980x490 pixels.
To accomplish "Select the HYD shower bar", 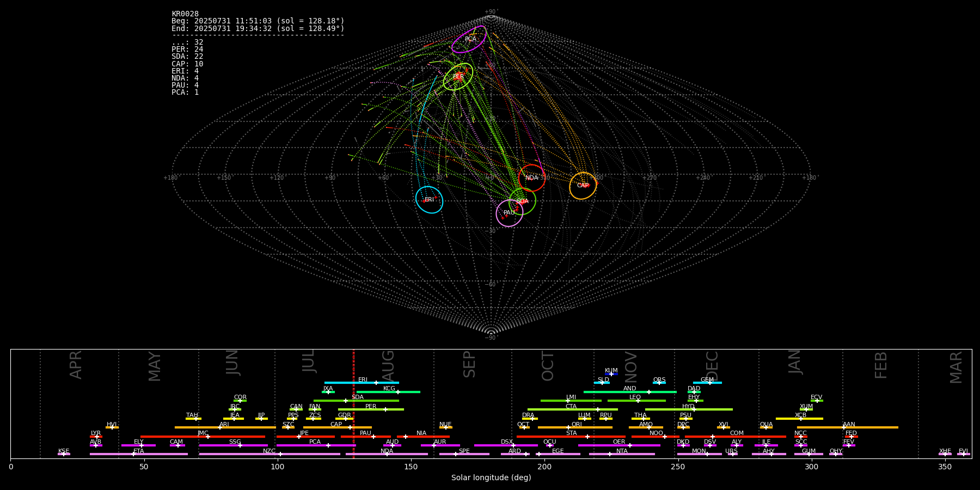I will (689, 409).
